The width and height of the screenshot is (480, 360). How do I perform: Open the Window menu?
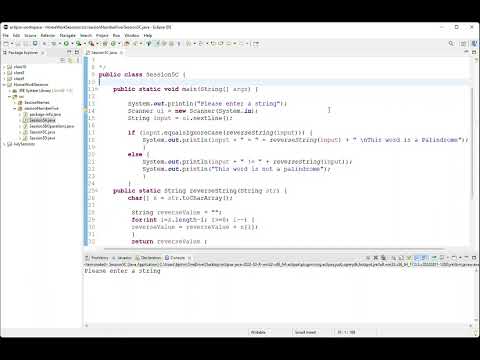[132, 35]
